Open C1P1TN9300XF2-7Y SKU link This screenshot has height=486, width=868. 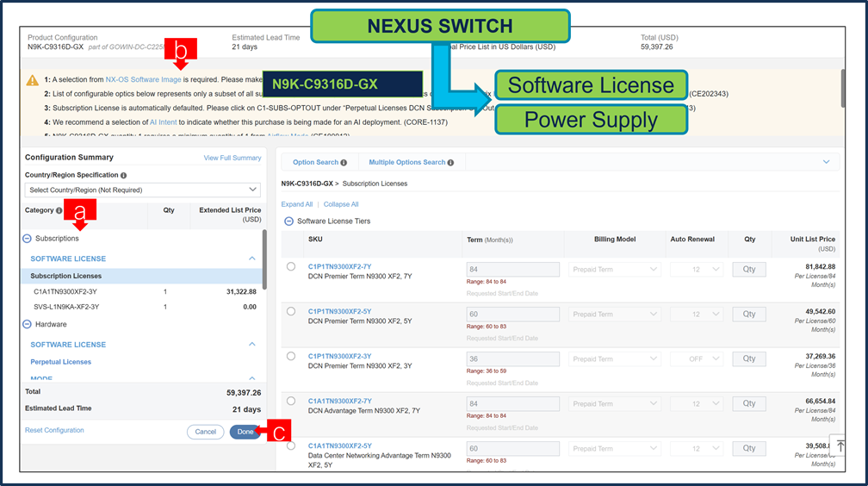[340, 266]
